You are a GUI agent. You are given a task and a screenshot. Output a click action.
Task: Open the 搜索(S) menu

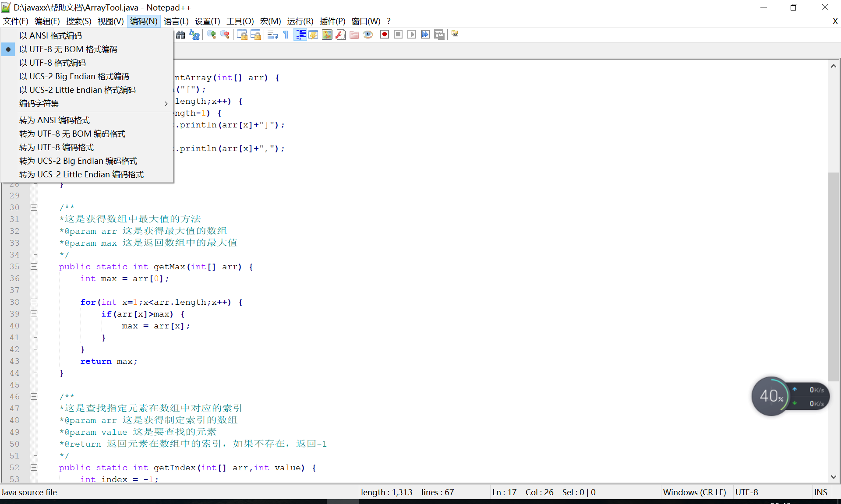coord(79,21)
